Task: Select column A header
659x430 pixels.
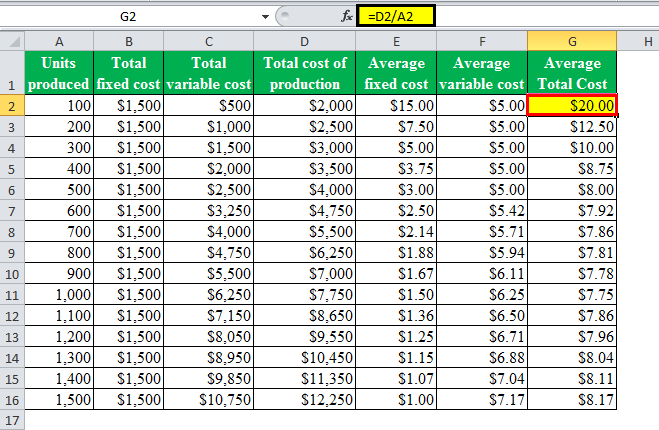Action: coord(59,42)
